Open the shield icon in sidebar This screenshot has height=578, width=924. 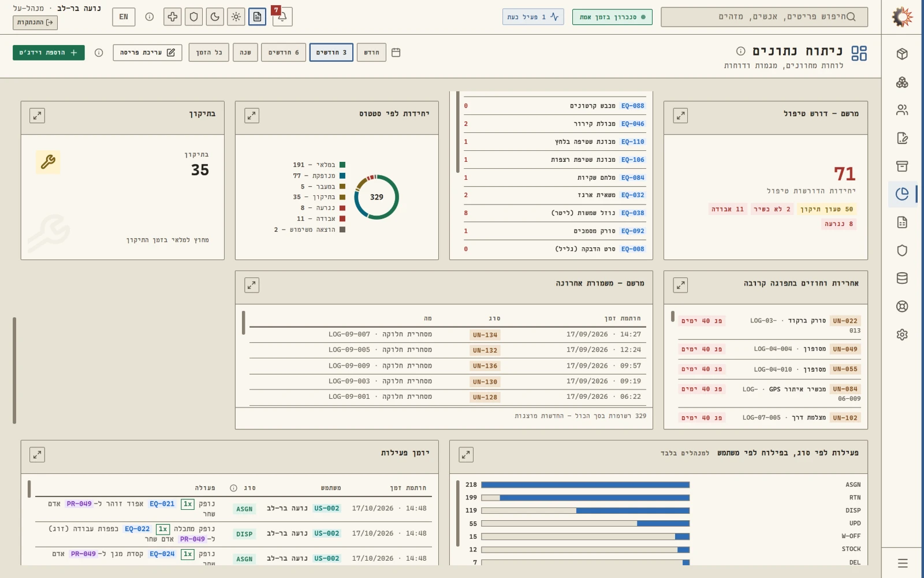[x=902, y=250]
